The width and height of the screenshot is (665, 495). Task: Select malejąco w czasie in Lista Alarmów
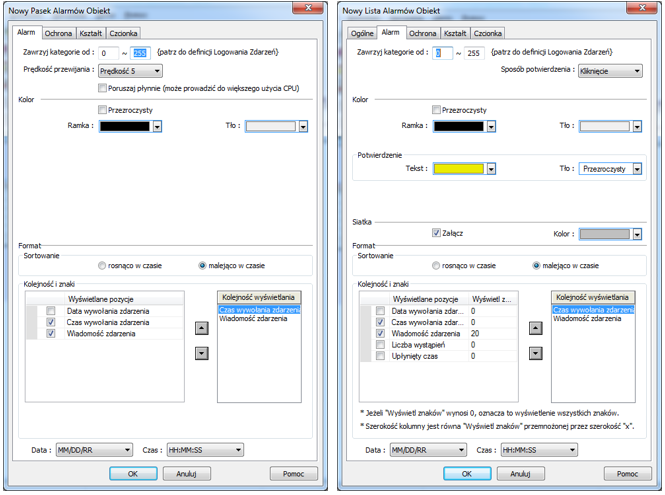[x=536, y=266]
